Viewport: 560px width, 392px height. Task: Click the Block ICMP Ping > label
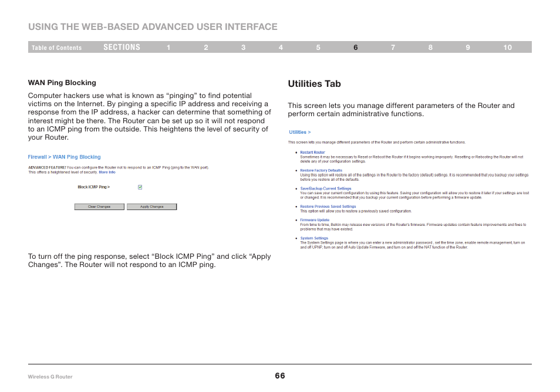point(94,187)
